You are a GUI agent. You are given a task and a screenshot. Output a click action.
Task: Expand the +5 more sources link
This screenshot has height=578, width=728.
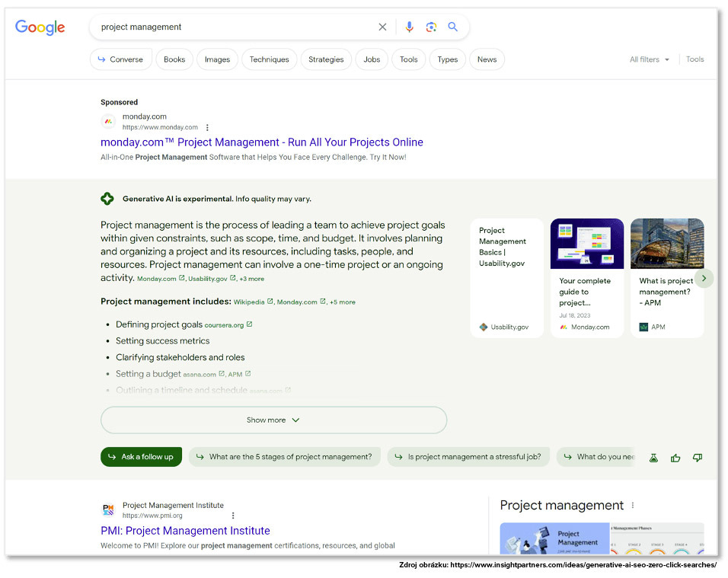[x=342, y=302]
